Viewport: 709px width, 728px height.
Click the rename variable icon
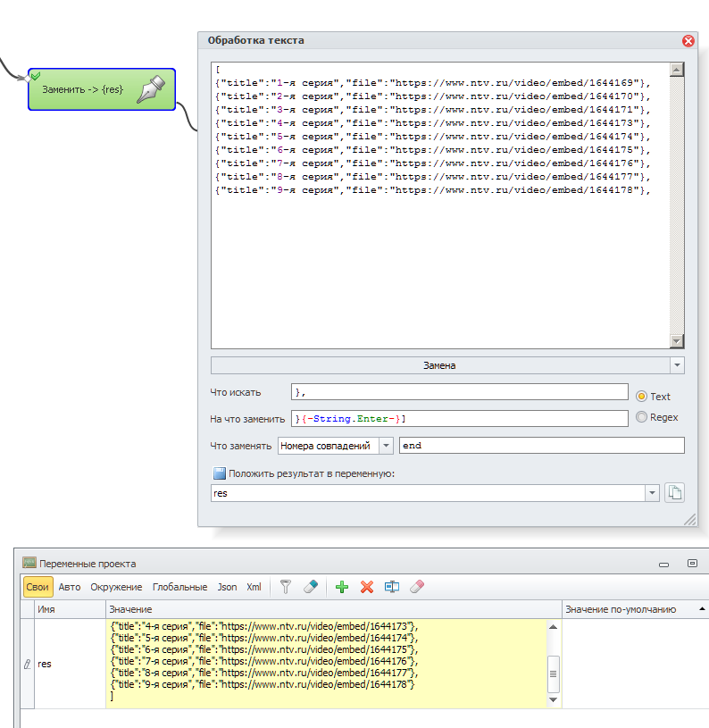click(x=392, y=587)
